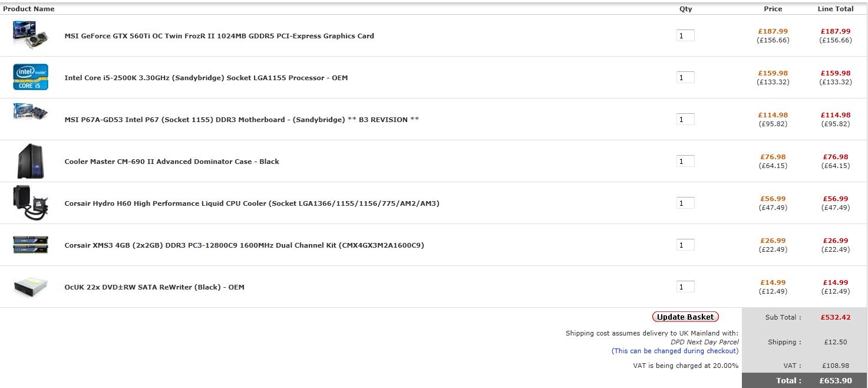Focus the quantity box for Intel processor
This screenshot has width=868, height=388.
pos(685,77)
